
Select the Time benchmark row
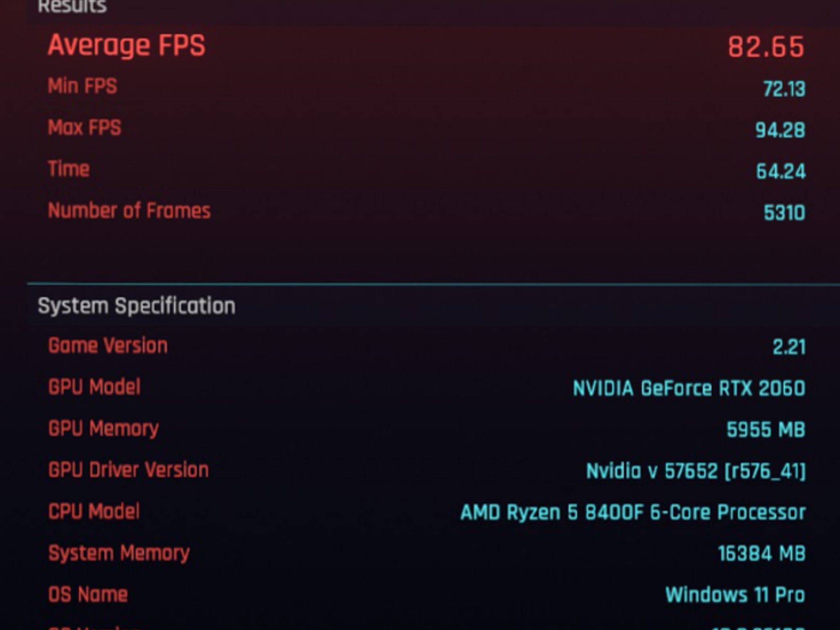[69, 168]
